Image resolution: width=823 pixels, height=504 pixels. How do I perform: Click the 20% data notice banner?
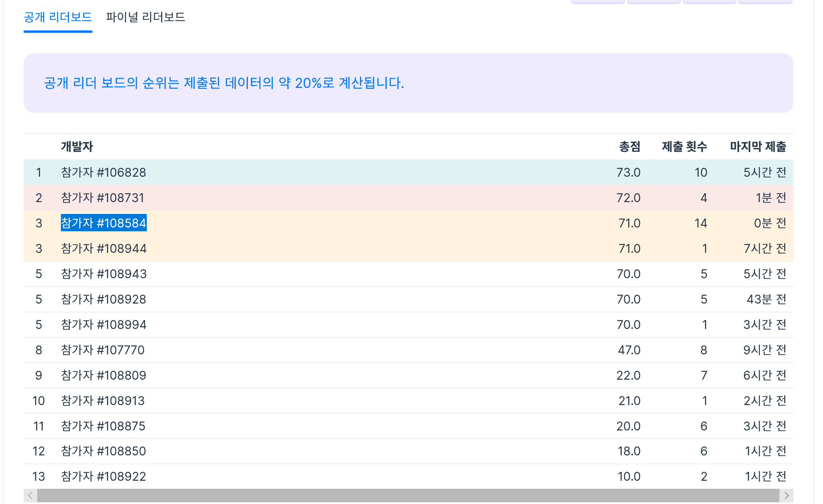[x=224, y=83]
